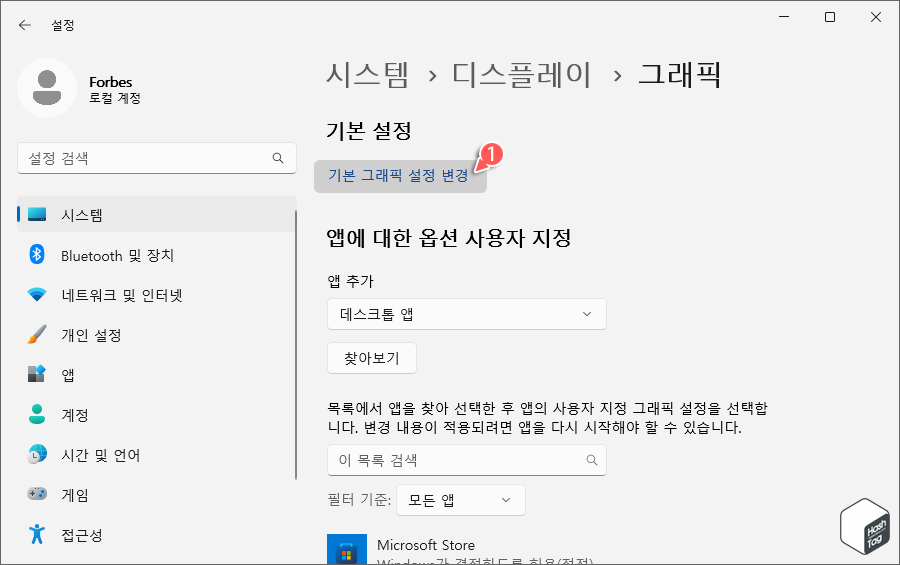The width and height of the screenshot is (900, 565).
Task: Click the Wi-Fi icon for 네트워크 및 인터넷
Action: [x=37, y=295]
